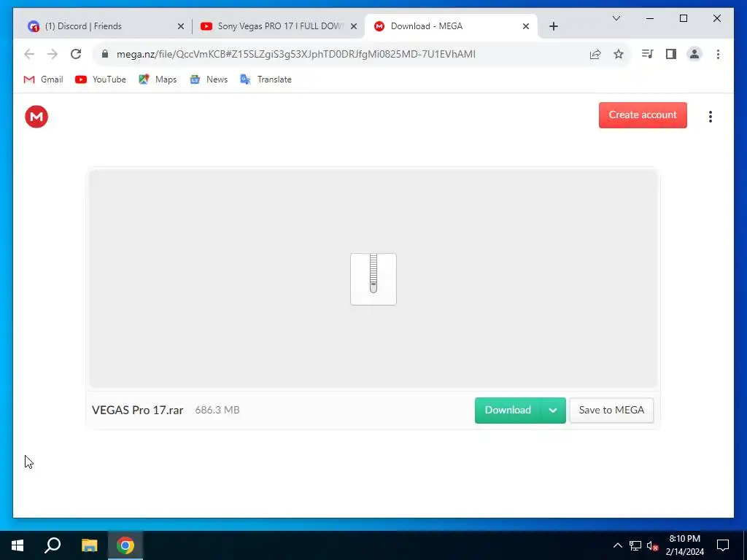747x560 pixels.
Task: Open the Chrome three-dot menu
Action: 718,54
